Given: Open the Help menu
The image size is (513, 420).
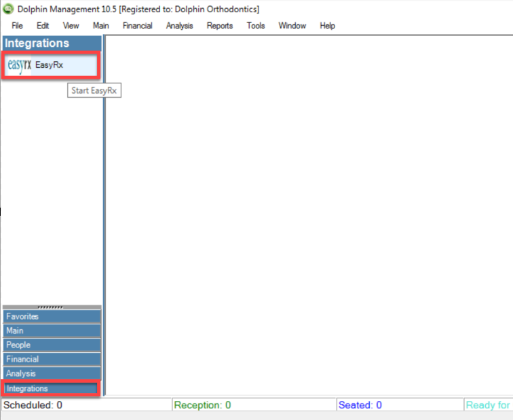Looking at the screenshot, I should (x=328, y=26).
